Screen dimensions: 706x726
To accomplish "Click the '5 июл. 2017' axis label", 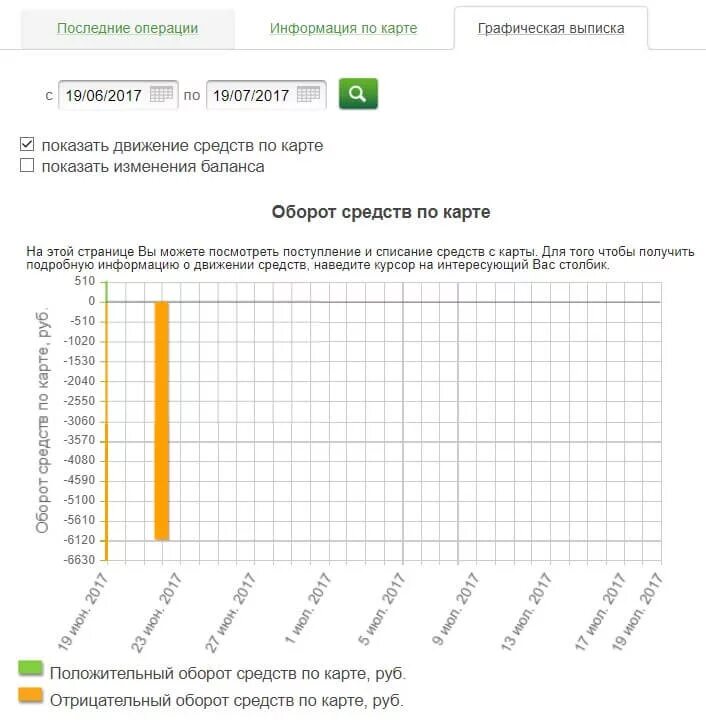I will pos(381,609).
